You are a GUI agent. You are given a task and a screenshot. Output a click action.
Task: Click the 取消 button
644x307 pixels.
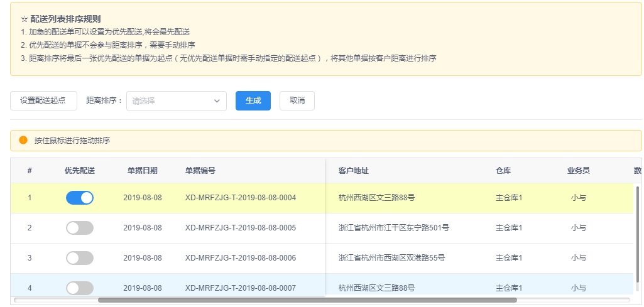tap(297, 100)
